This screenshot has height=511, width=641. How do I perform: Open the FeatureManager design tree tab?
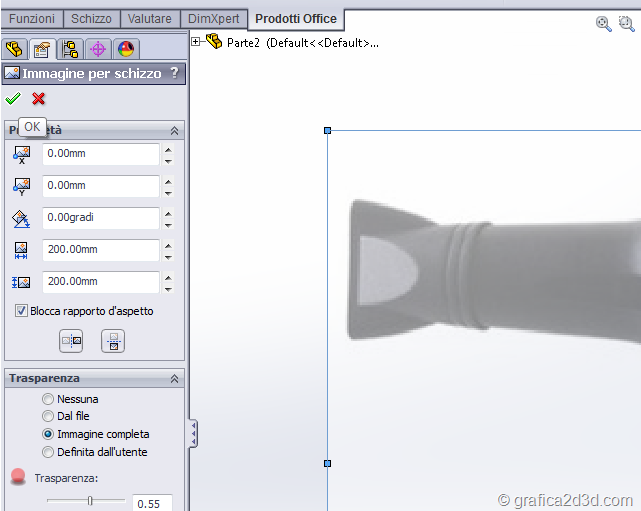point(14,49)
